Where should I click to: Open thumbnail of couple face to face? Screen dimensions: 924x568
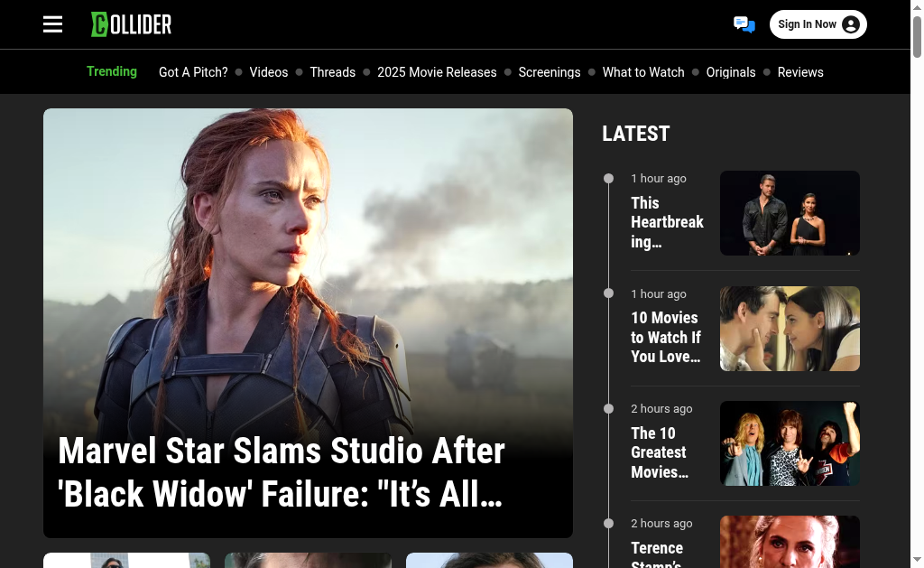[790, 329]
